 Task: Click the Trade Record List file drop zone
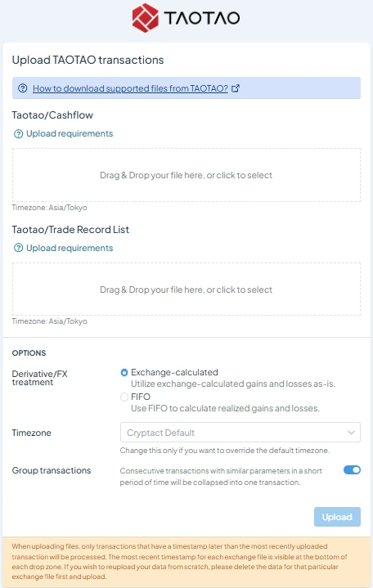click(x=186, y=290)
